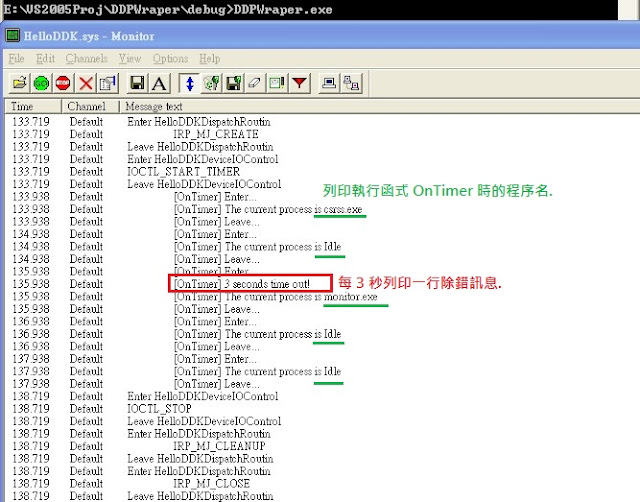Choose font with the letter A icon

(159, 83)
